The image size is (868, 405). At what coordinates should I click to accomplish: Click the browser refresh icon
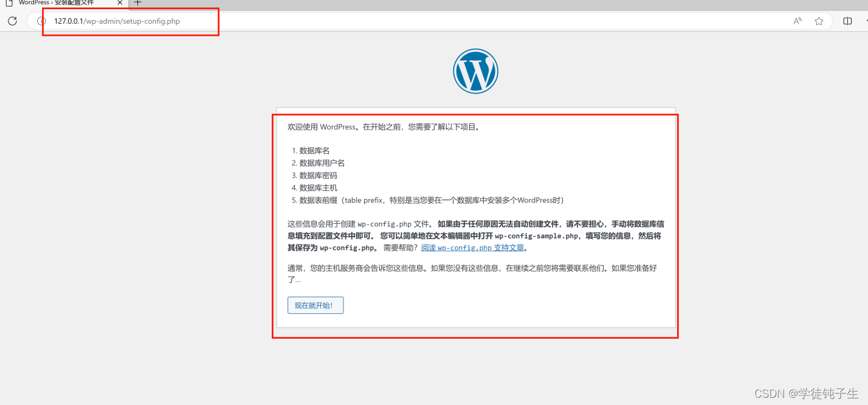pyautogui.click(x=12, y=21)
